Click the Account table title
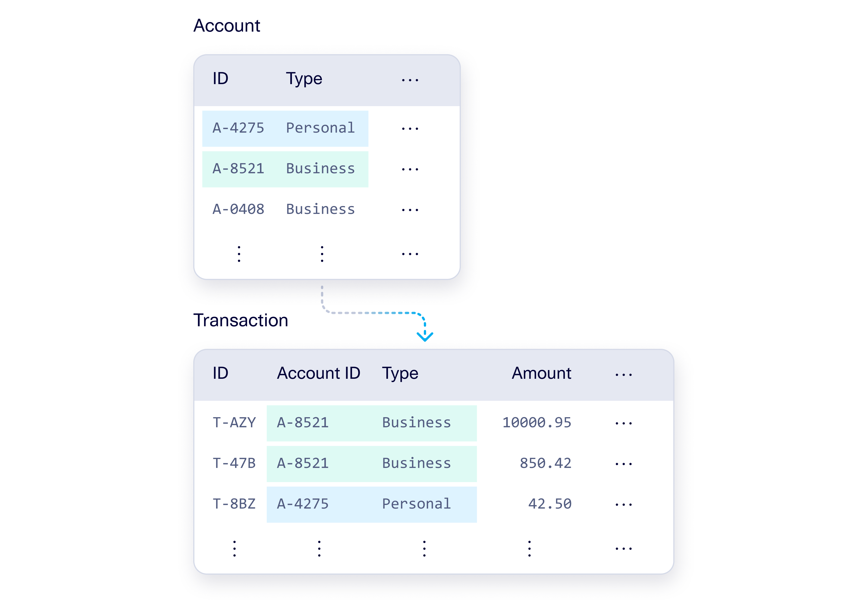The height and width of the screenshot is (604, 868). point(226,26)
